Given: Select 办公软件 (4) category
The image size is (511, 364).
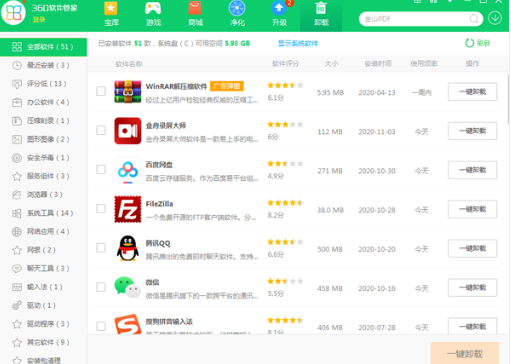Looking at the screenshot, I should coord(43,102).
